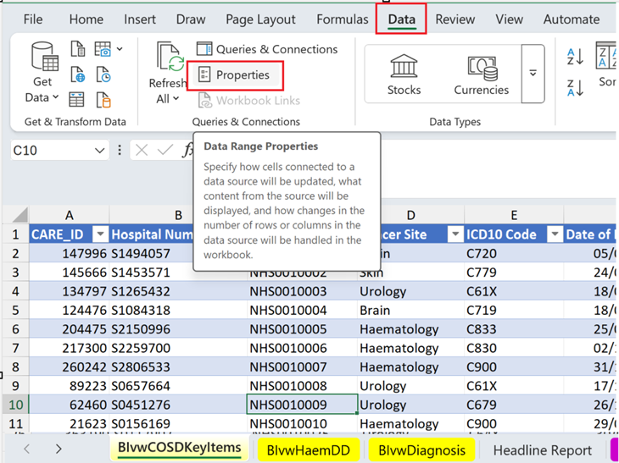The width and height of the screenshot is (619, 463).
Task: Click the From Table/Range icon
Action: coord(77,99)
